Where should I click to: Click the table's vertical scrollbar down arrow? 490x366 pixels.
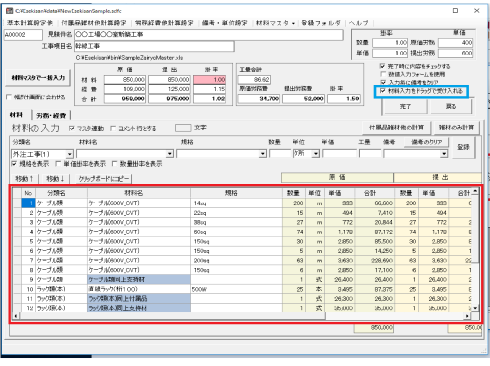[x=475, y=308]
